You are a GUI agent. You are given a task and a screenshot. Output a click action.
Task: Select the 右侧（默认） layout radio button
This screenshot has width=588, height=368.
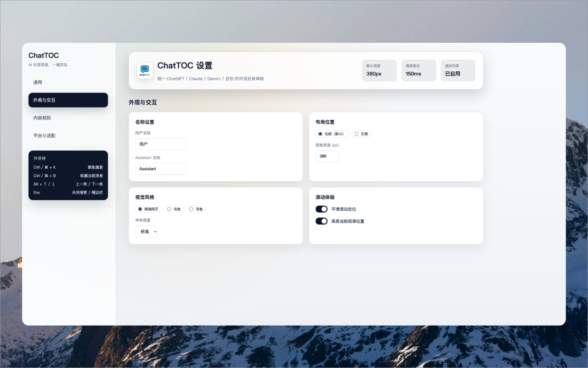(320, 134)
